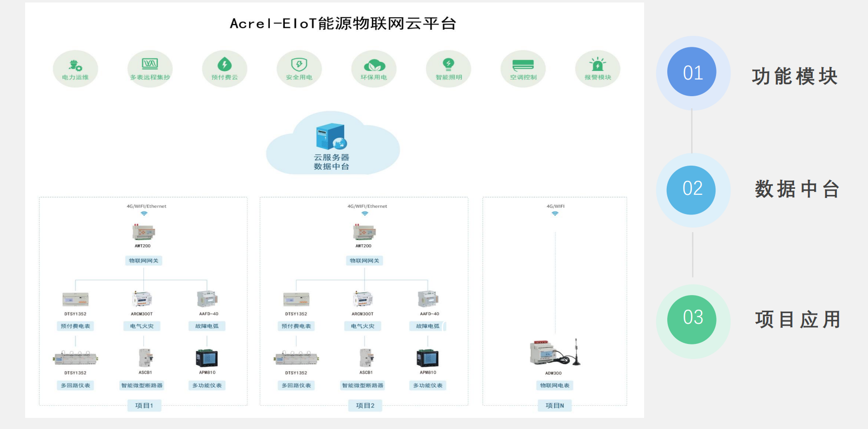Click the 云服务器 数据中台 caption text
The image size is (868, 429).
332,162
